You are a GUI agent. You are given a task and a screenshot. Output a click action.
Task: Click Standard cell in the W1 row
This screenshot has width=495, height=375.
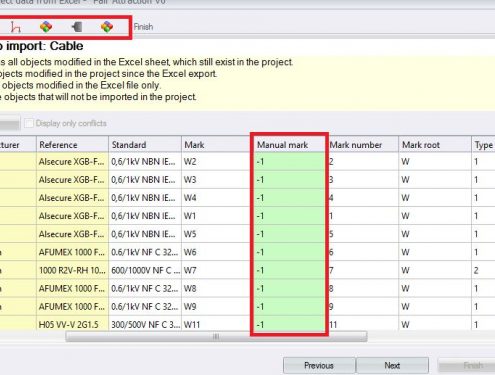pos(145,216)
